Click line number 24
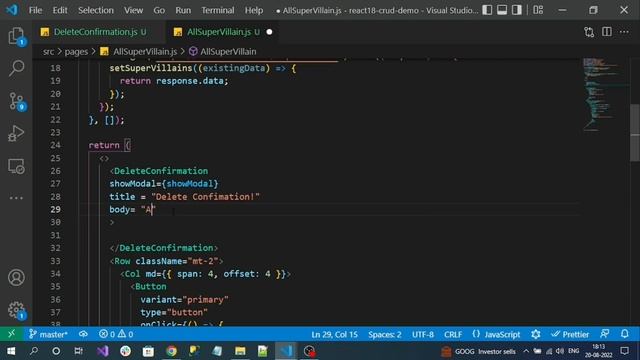 [56, 145]
